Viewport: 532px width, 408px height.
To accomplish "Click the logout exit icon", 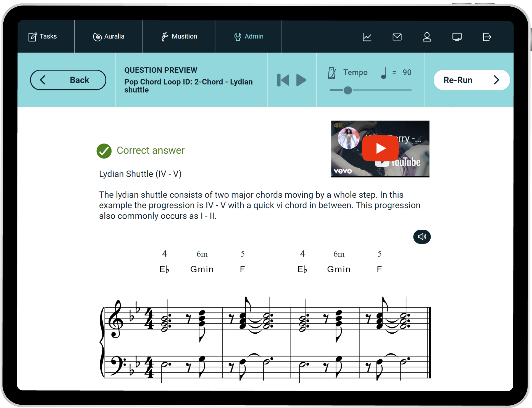I will pyautogui.click(x=487, y=37).
